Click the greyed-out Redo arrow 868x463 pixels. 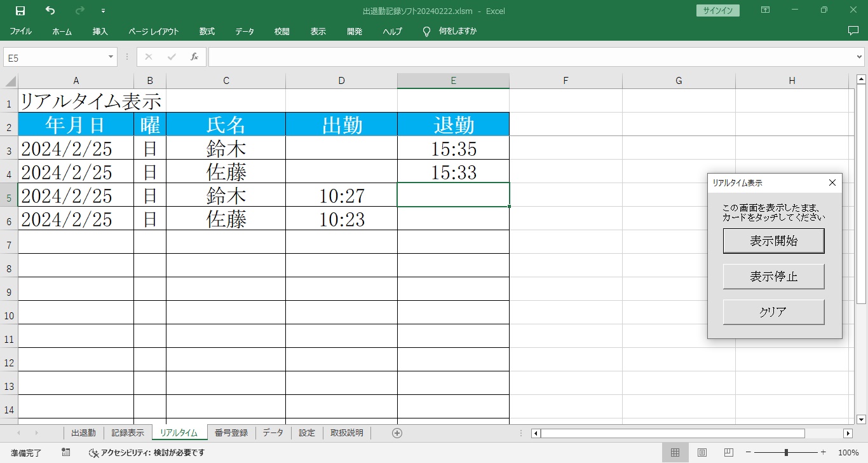pos(80,11)
